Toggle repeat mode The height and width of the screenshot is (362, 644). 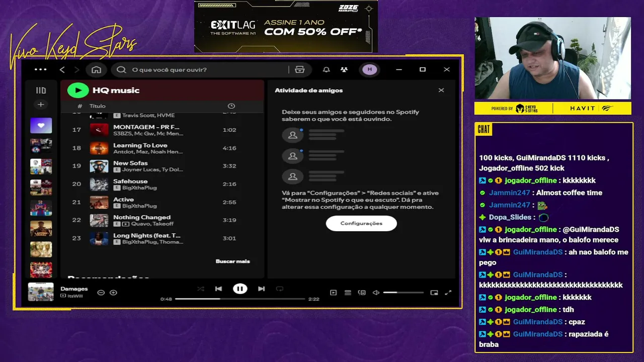(x=280, y=289)
